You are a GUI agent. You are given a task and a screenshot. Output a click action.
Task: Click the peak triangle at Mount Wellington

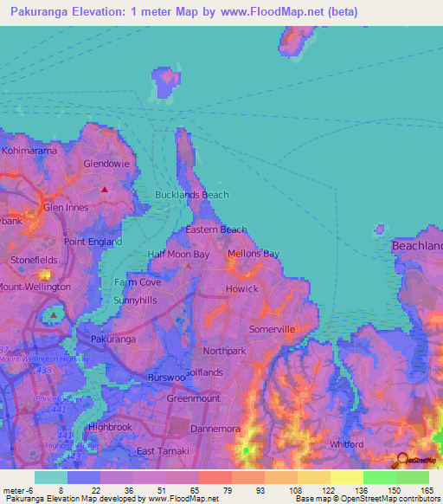54,315
